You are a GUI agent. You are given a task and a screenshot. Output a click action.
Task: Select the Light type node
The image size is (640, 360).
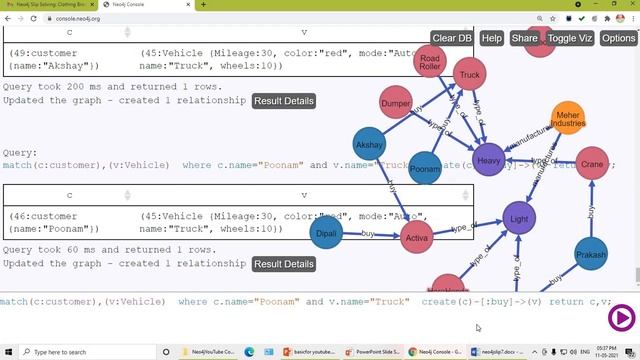point(519,218)
